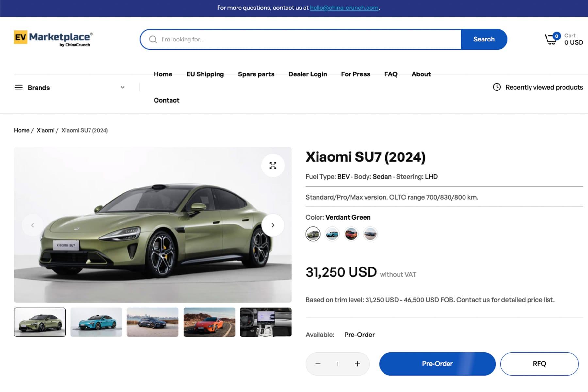
Task: Open the hello@china-crunch.com email link
Action: 344,8
